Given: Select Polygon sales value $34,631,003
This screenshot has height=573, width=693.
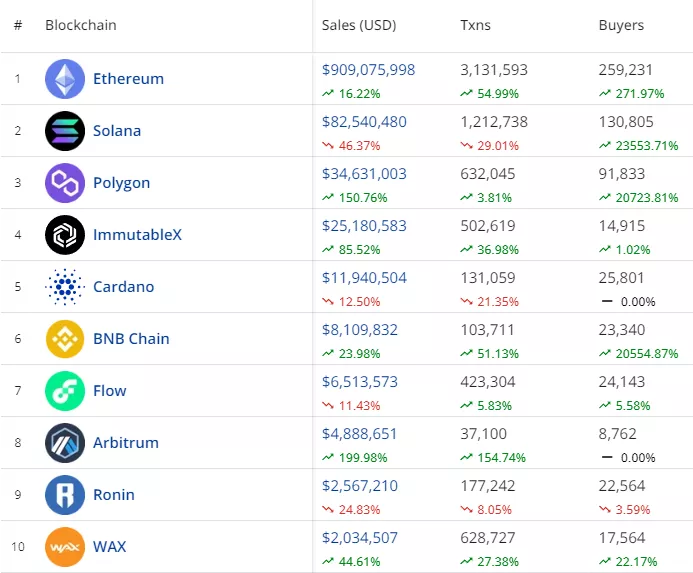Looking at the screenshot, I should coord(364,174).
